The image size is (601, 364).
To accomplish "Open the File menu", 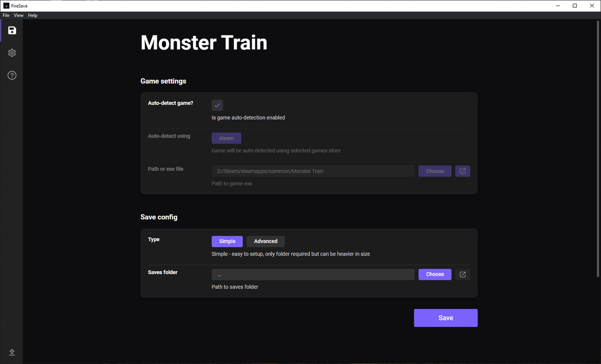I will [x=6, y=15].
